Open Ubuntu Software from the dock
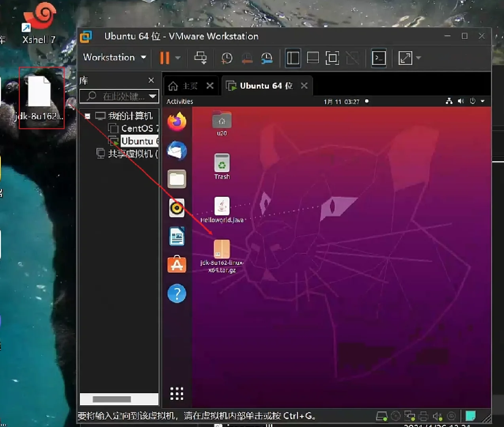This screenshot has height=427, width=504. click(x=177, y=265)
